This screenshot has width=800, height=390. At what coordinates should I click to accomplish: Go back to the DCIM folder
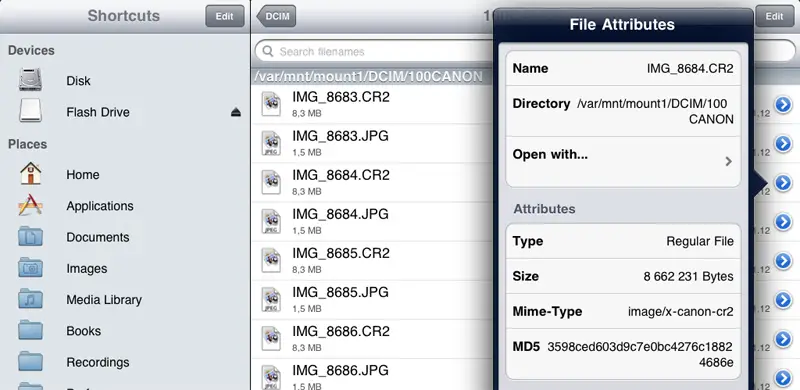[x=276, y=16]
